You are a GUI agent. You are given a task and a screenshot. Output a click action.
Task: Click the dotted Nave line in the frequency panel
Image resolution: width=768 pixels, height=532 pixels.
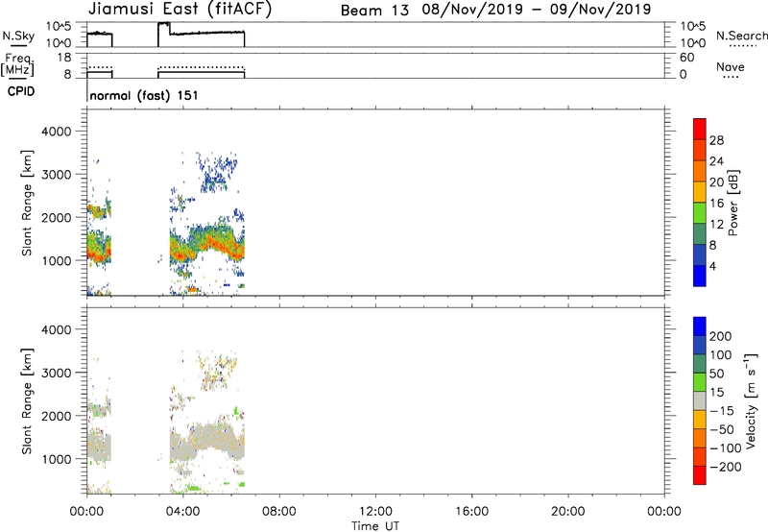tap(201, 67)
